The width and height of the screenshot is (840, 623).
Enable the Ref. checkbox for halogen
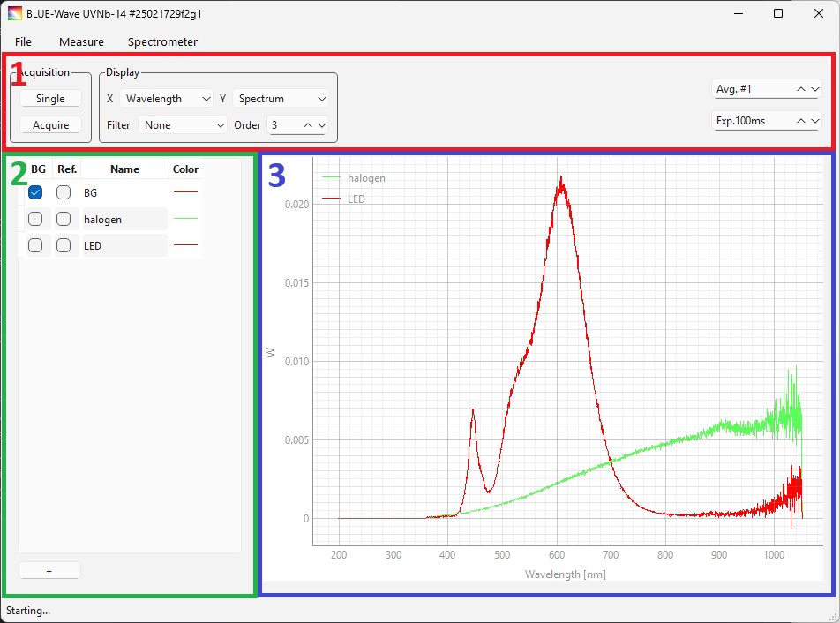click(x=64, y=219)
